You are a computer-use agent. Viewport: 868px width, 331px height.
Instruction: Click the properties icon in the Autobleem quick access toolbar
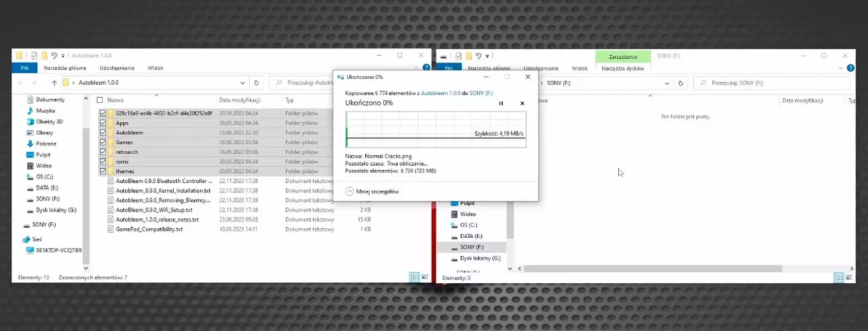(34, 56)
